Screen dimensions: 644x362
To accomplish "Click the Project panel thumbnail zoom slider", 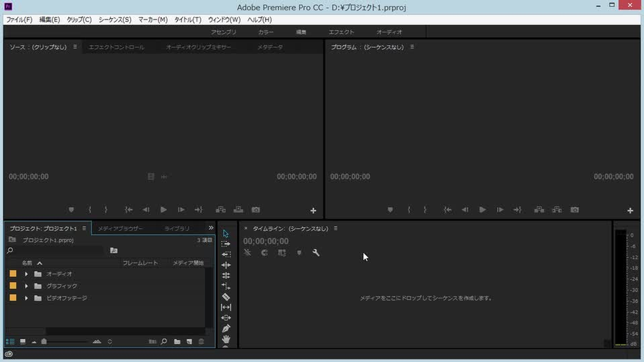I will [44, 342].
